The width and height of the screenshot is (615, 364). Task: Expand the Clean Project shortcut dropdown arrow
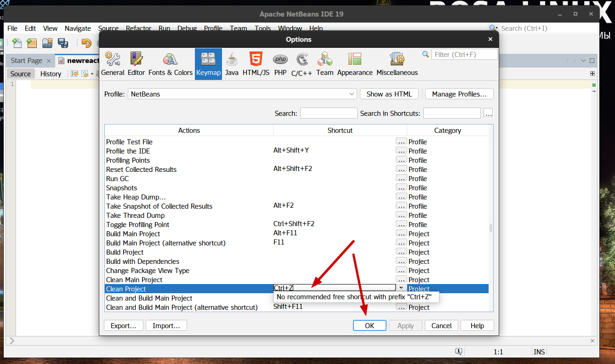tap(401, 288)
